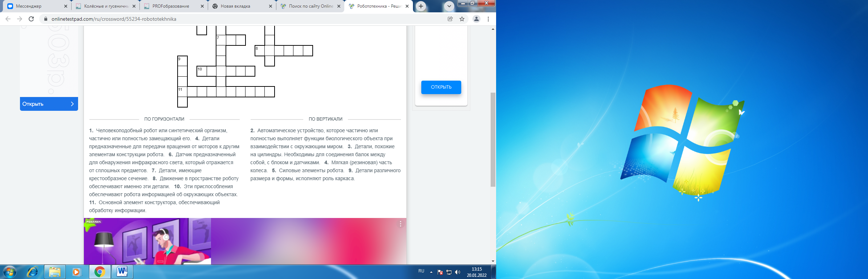Click horizontal clue 11 Основной элемент конструктора

[x=154, y=206]
